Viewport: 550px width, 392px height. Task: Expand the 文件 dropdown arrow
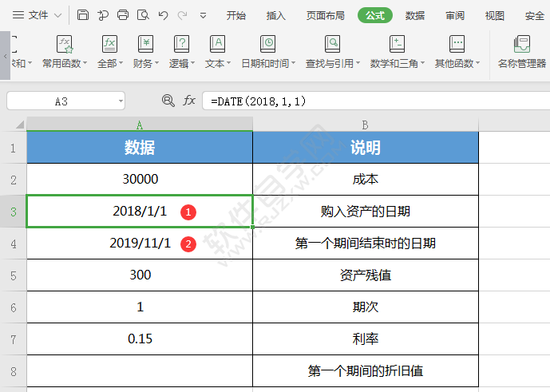pyautogui.click(x=58, y=15)
